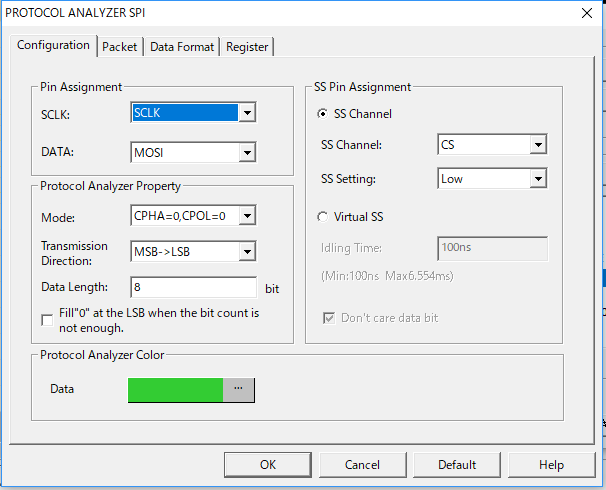Open the Data Format tab
This screenshot has height=490, width=606.
pyautogui.click(x=182, y=47)
